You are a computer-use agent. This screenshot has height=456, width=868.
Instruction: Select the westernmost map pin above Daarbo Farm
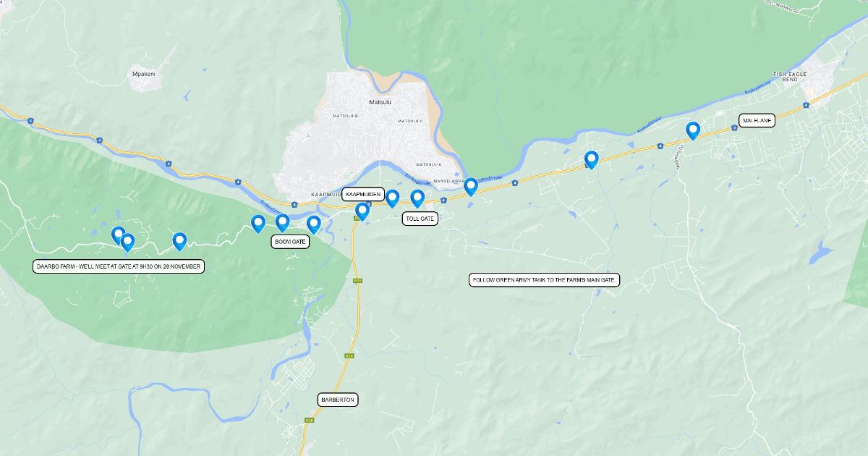point(119,235)
